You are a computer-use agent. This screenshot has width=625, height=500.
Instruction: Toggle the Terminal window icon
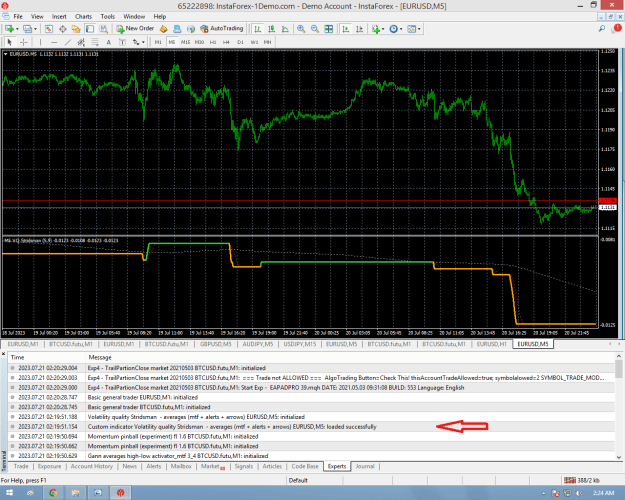pyautogui.click(x=90, y=29)
